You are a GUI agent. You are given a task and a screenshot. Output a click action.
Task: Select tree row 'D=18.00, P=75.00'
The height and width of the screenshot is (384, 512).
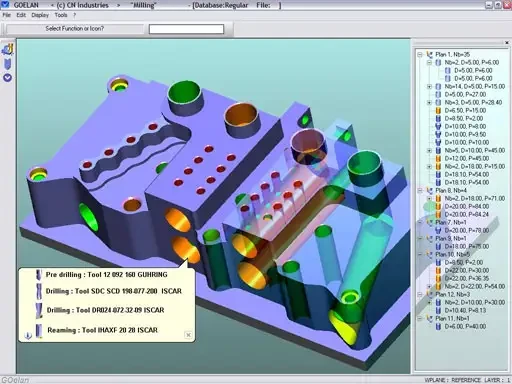(467, 246)
